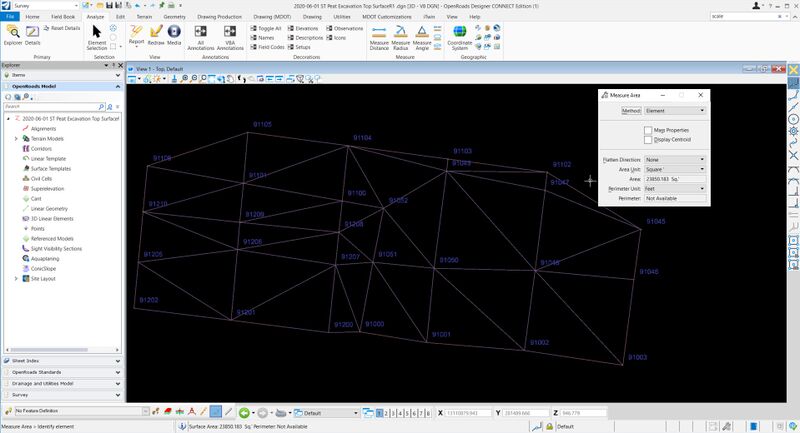The height and width of the screenshot is (433, 800).
Task: Click the Save icon in quick access toolbar
Action: click(x=109, y=6)
